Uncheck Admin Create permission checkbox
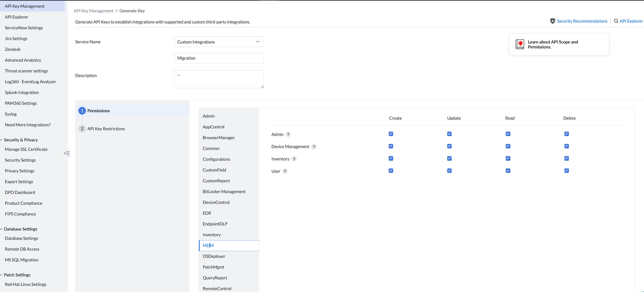Image resolution: width=644 pixels, height=292 pixels. pos(391,134)
